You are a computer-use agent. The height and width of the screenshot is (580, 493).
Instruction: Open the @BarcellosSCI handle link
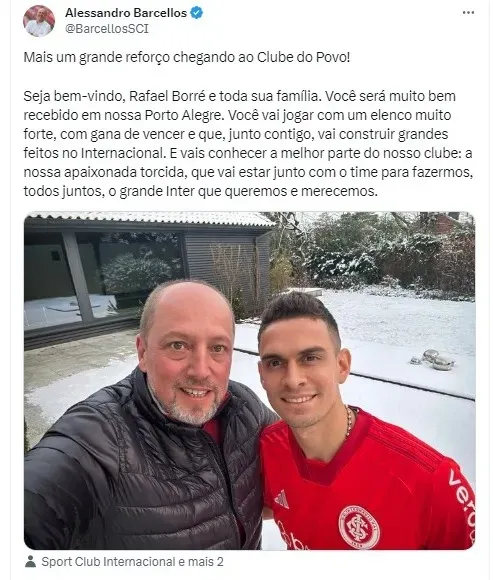pyautogui.click(x=107, y=29)
